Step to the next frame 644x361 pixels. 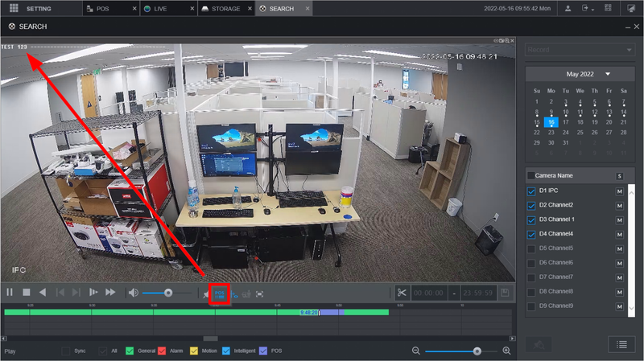pos(76,292)
